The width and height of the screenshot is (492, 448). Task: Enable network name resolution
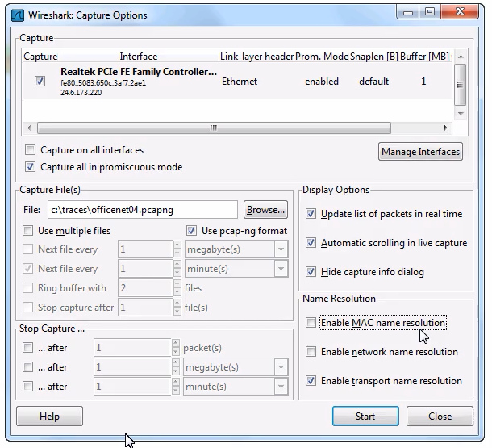311,352
